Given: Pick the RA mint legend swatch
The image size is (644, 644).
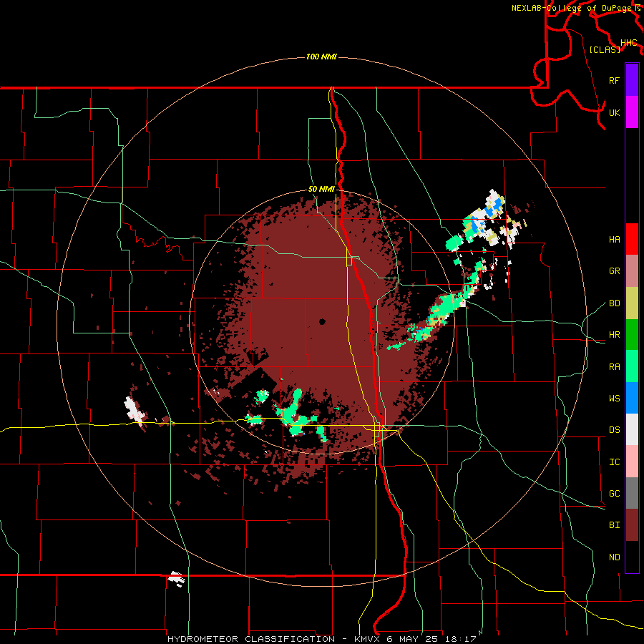Looking at the screenshot, I should (632, 366).
